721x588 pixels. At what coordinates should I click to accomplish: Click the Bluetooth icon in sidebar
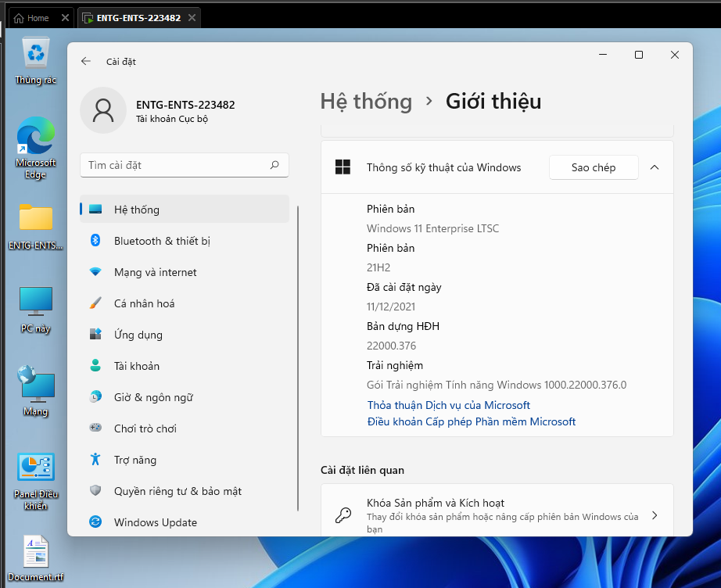[x=95, y=240]
